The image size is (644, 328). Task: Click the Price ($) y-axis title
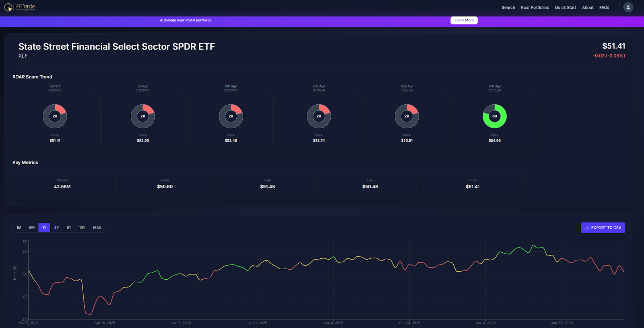click(x=15, y=273)
